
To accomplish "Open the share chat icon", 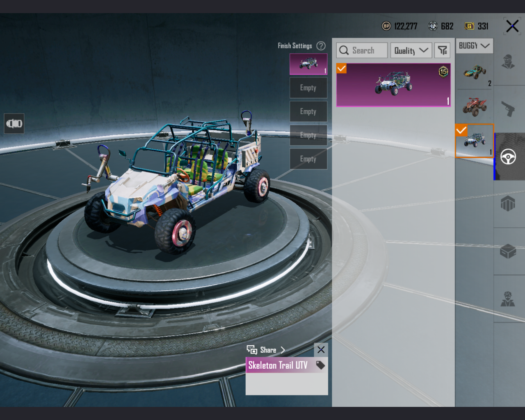I will [252, 349].
